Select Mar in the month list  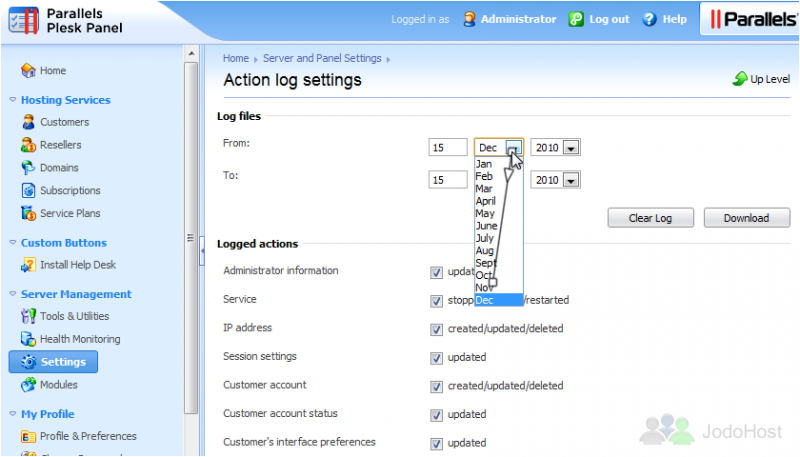pyautogui.click(x=498, y=188)
